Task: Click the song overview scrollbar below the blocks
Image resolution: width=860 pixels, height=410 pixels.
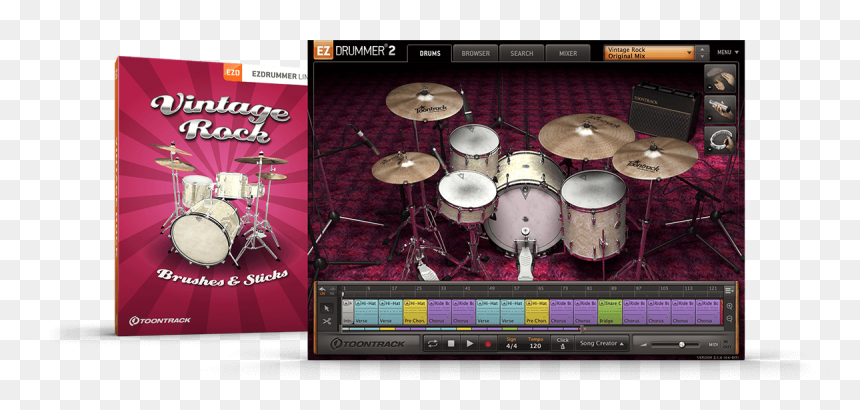Action: [460, 329]
